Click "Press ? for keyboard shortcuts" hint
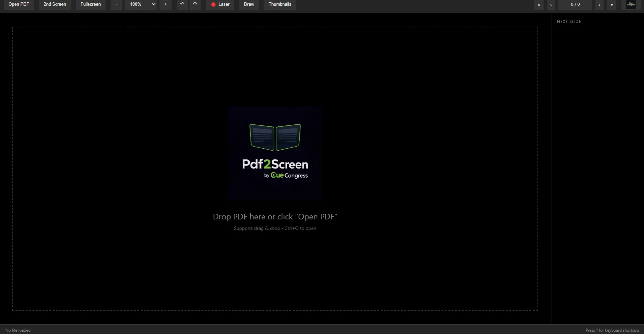Screen dimensions: 644x334 pyautogui.click(x=612, y=330)
